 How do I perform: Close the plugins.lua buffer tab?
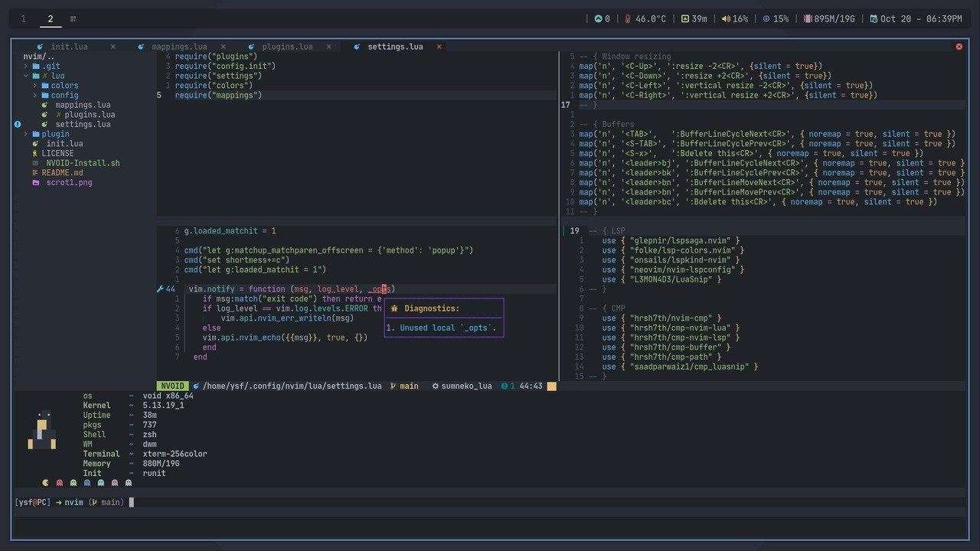tap(330, 47)
